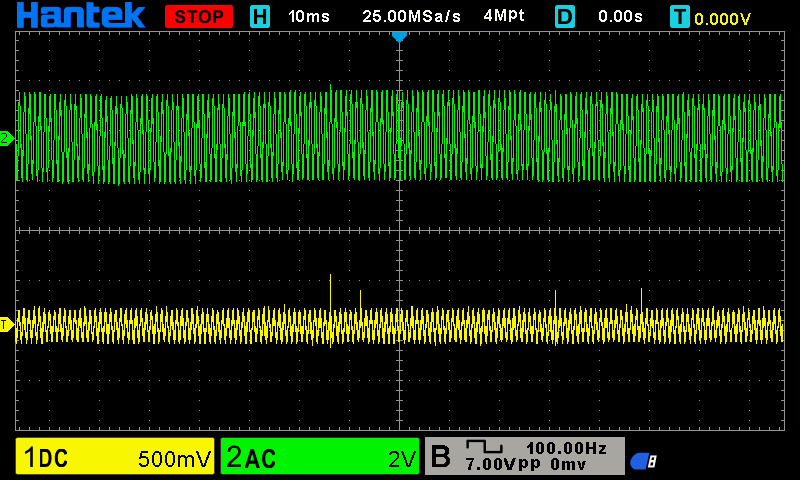The height and width of the screenshot is (480, 800).
Task: Click the 0.00s delay value
Action: (620, 16)
